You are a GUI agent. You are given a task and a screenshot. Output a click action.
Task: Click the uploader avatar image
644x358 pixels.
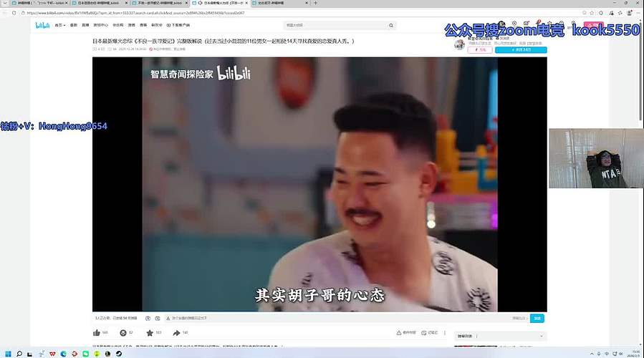460,44
